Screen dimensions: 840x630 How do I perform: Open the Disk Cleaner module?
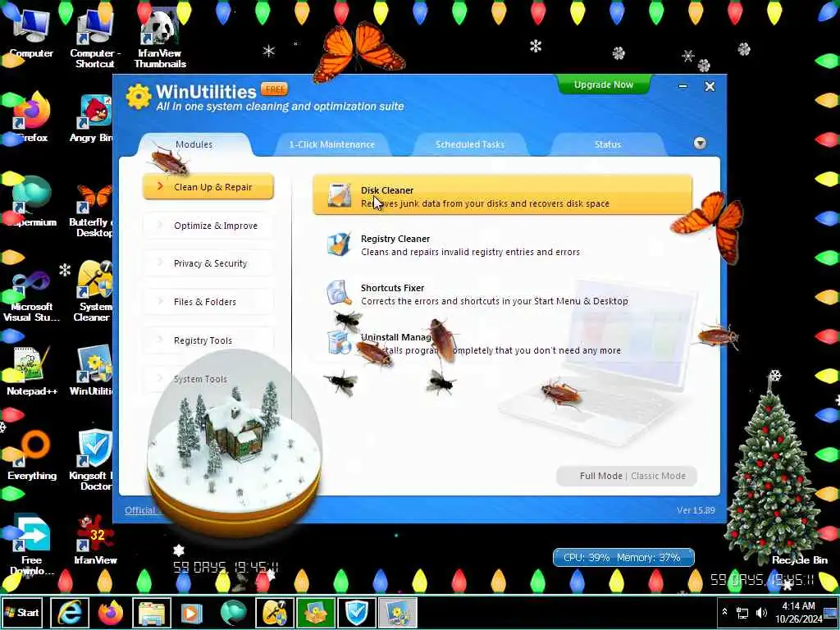[x=503, y=195]
